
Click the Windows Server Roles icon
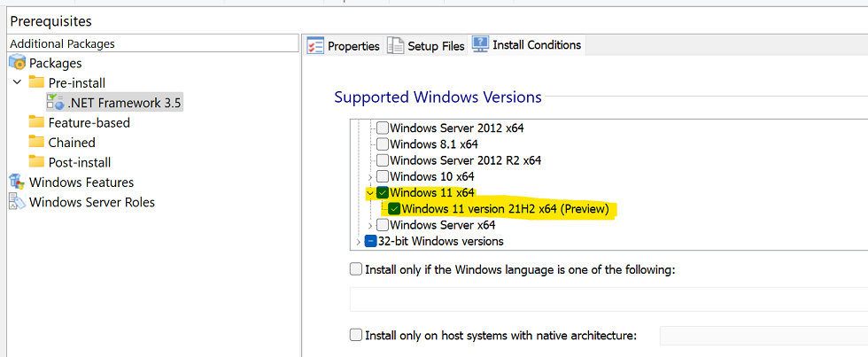[x=18, y=202]
